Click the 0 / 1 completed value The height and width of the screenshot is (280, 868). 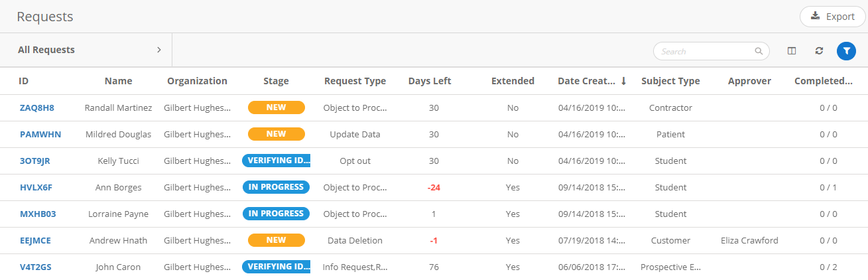coord(828,187)
